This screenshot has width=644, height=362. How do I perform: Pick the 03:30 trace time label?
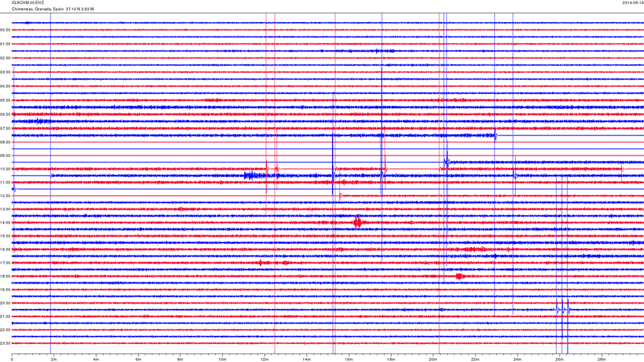[x=5, y=72]
